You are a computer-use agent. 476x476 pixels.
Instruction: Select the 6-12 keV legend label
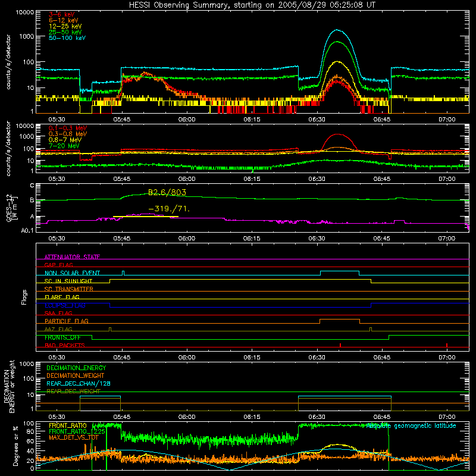tap(64, 20)
